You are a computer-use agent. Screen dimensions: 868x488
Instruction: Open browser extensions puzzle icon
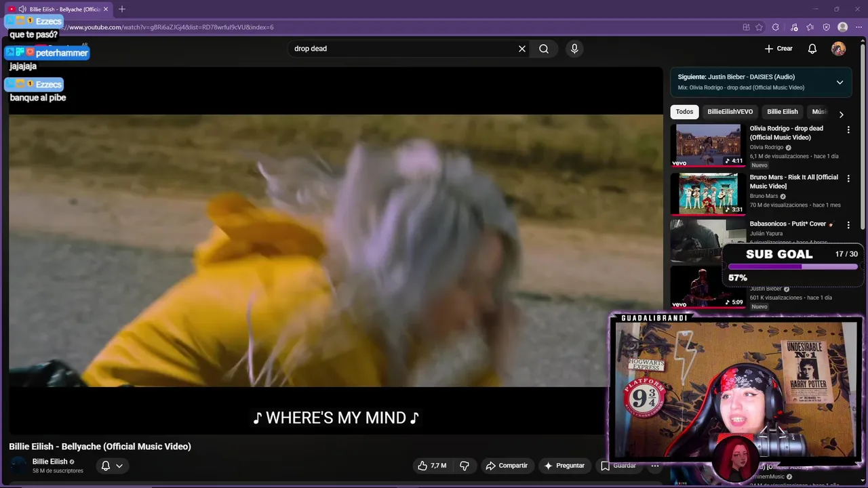point(776,27)
